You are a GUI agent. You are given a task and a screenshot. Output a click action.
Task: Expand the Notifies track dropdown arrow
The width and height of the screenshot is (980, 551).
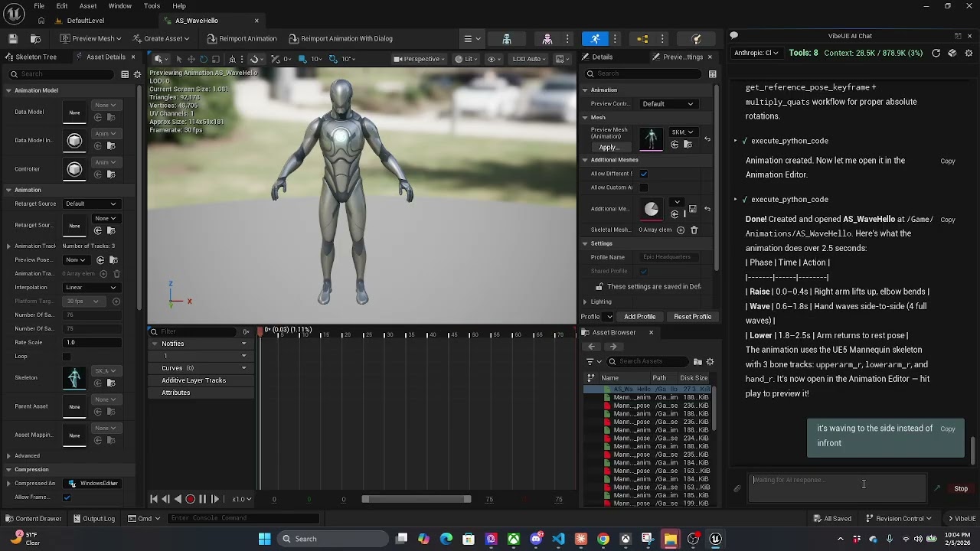tap(244, 344)
